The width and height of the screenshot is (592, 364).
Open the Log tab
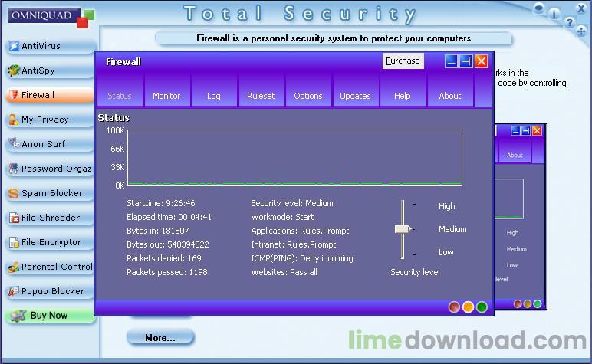click(214, 90)
